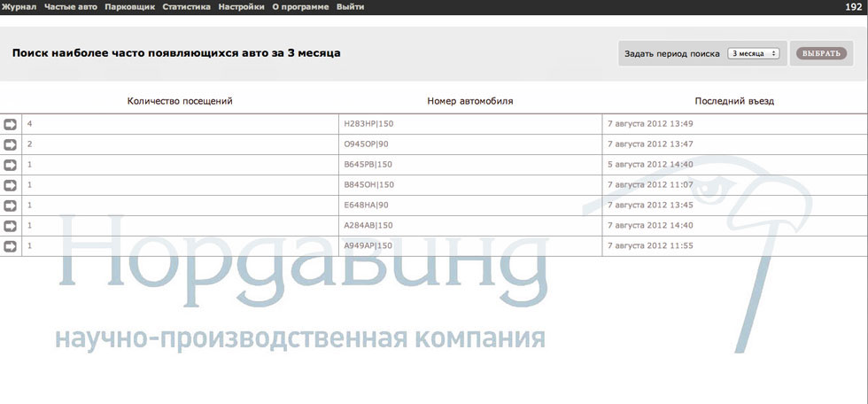Open the arrow icon for O945OP|90 row
This screenshot has height=404, width=868.
pos(11,144)
